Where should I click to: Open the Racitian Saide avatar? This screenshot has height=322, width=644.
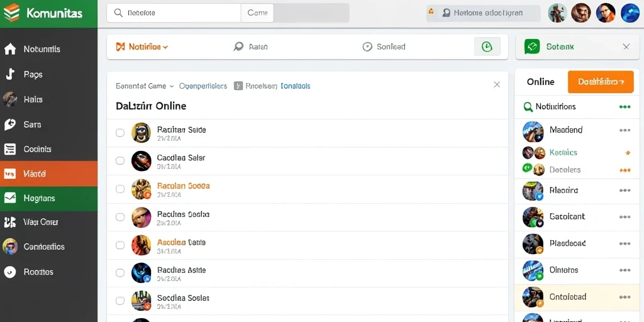point(142,133)
